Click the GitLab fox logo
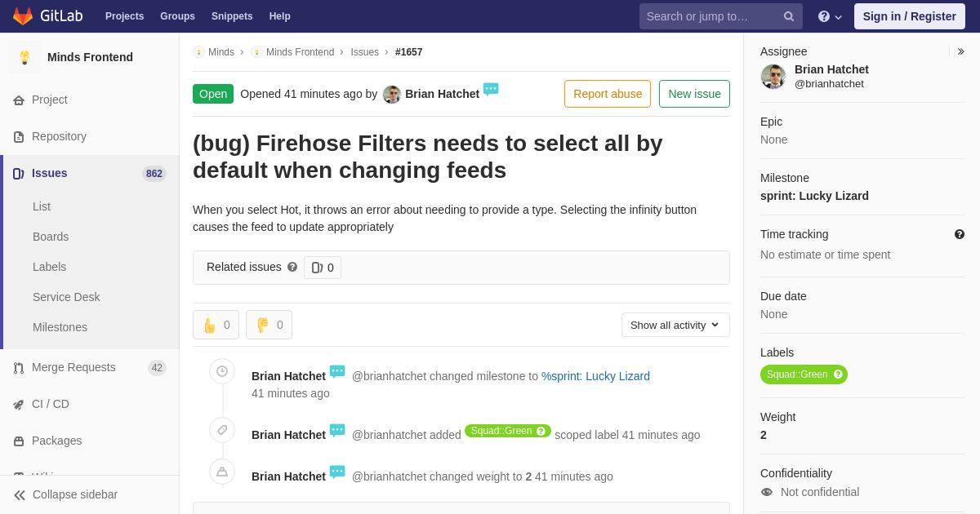 (x=23, y=16)
